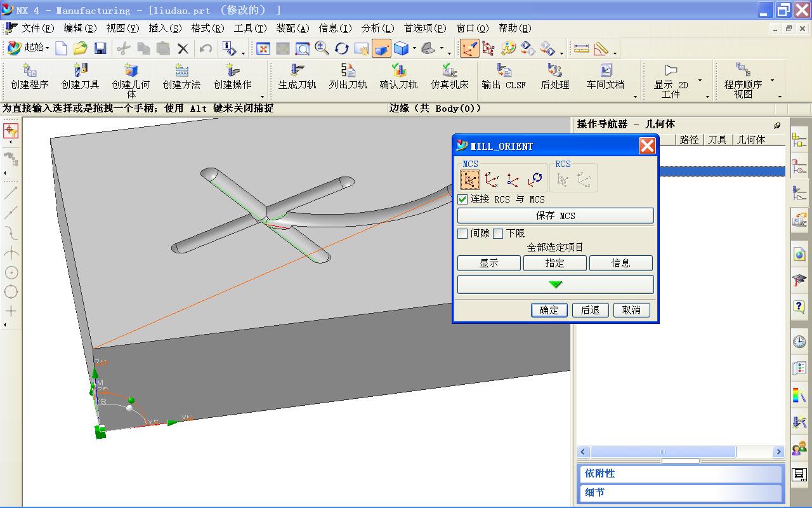Open the 首选项(P) menu
The image size is (812, 508).
tap(425, 28)
